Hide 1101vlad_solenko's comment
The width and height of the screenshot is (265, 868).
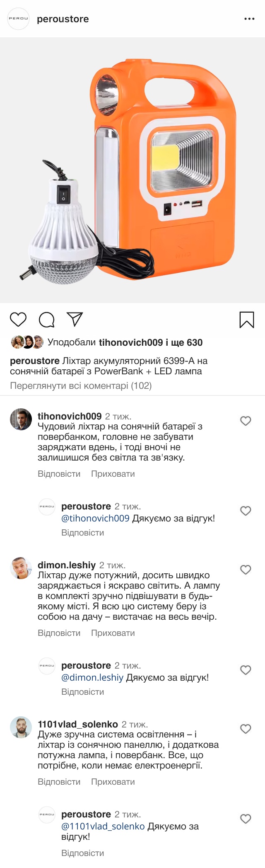(x=113, y=782)
